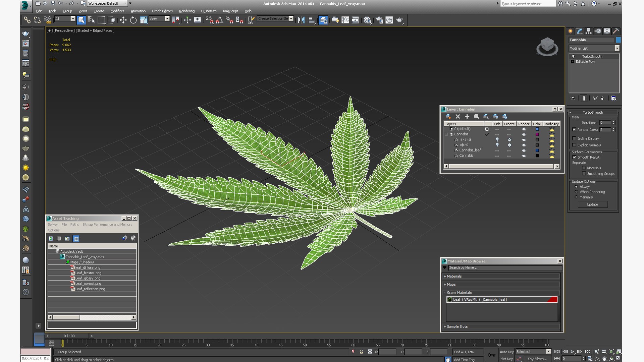Enable Separate by Materials checkbox
644x362 pixels.
584,168
